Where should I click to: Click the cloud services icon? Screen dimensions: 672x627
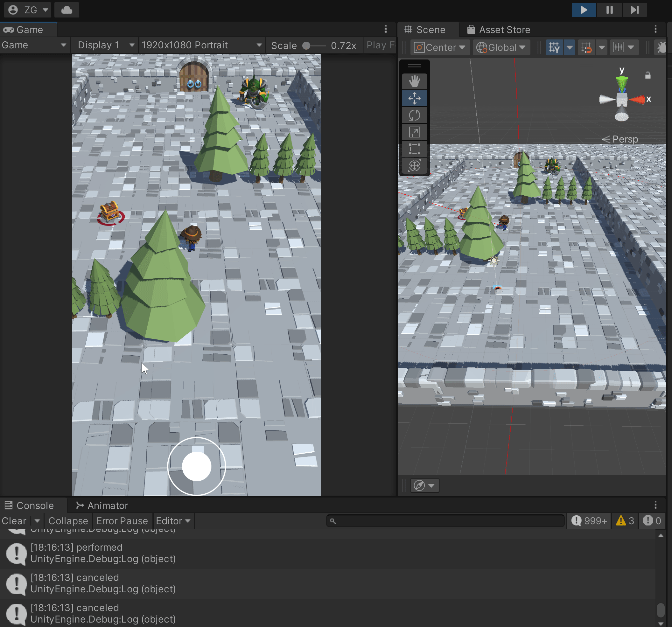[66, 10]
